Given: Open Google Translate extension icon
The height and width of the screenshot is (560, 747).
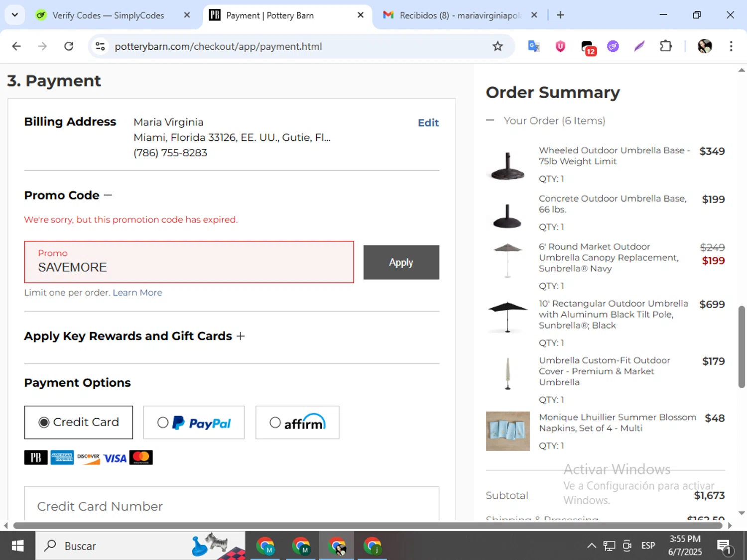Looking at the screenshot, I should [x=534, y=46].
